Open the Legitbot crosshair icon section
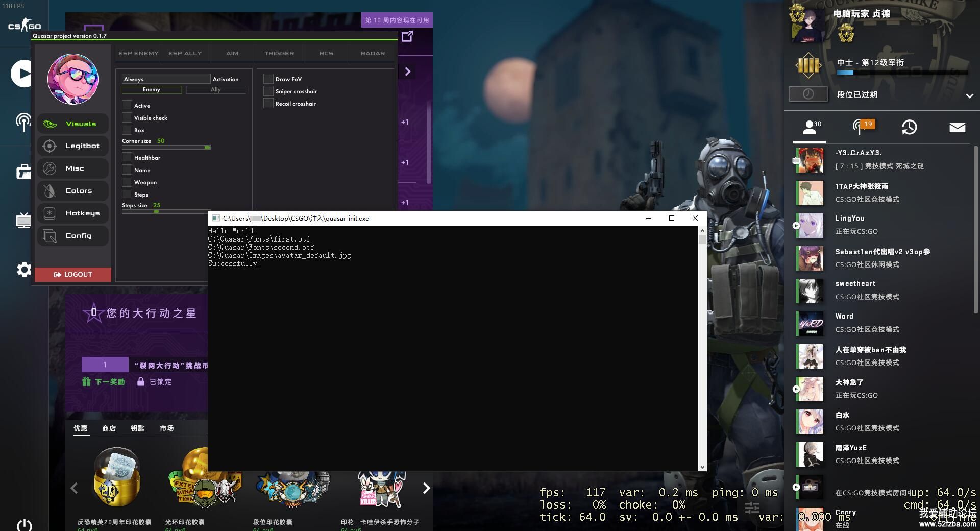Viewport: 980px width, 531px height. pos(50,146)
